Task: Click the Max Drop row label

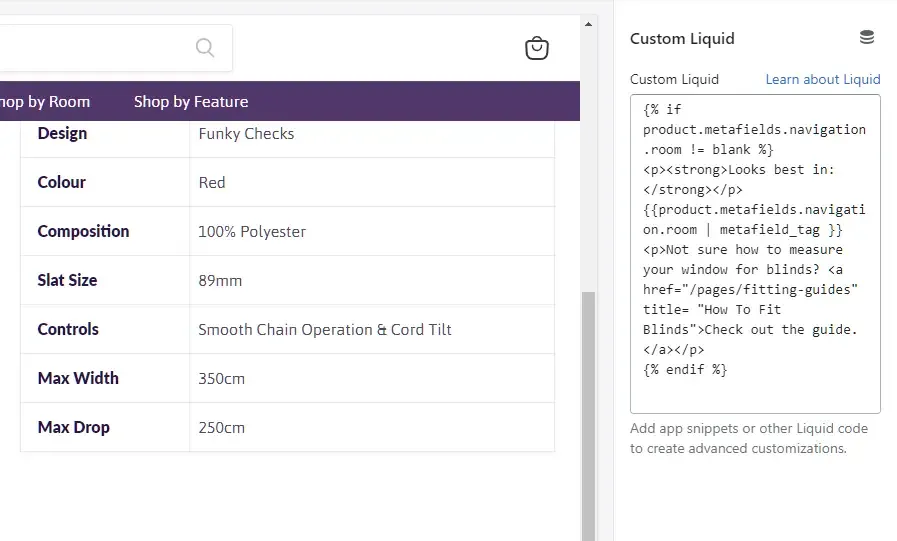Action: 74,428
